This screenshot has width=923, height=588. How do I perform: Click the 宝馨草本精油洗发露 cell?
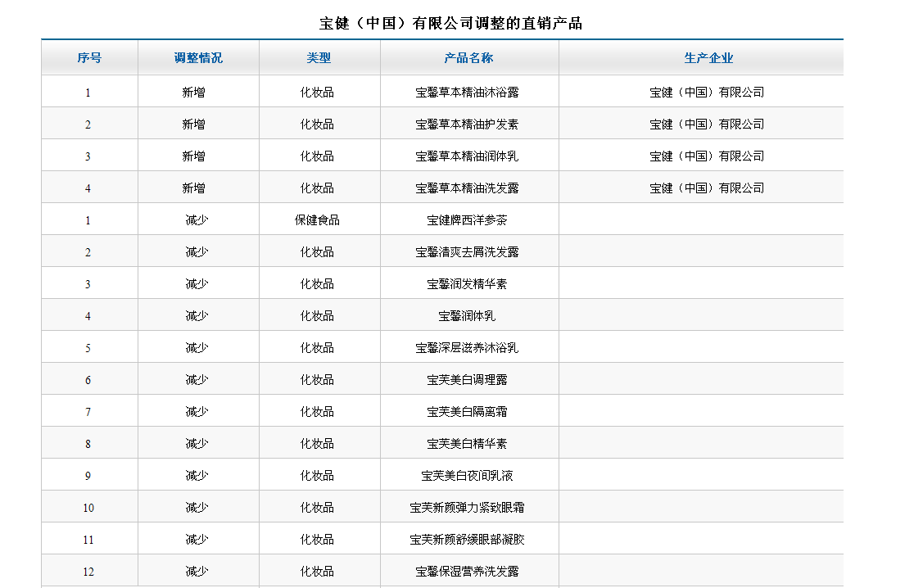click(467, 188)
